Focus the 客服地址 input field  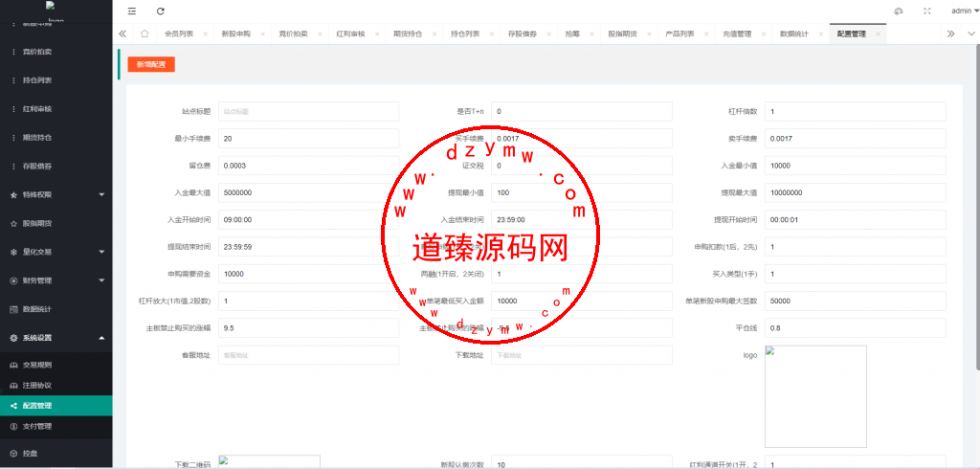[x=308, y=354]
